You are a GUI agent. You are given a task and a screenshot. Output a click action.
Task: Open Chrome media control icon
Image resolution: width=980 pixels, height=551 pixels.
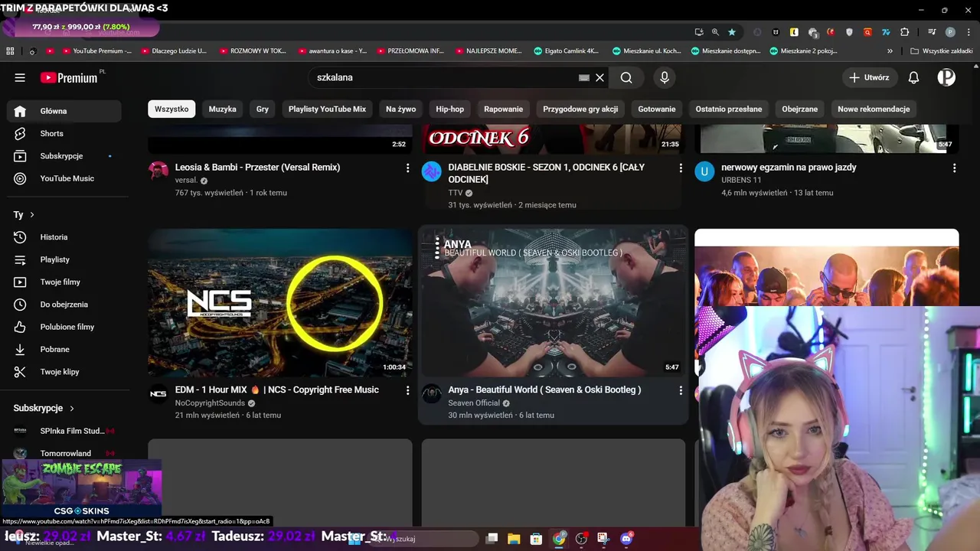pos(932,32)
